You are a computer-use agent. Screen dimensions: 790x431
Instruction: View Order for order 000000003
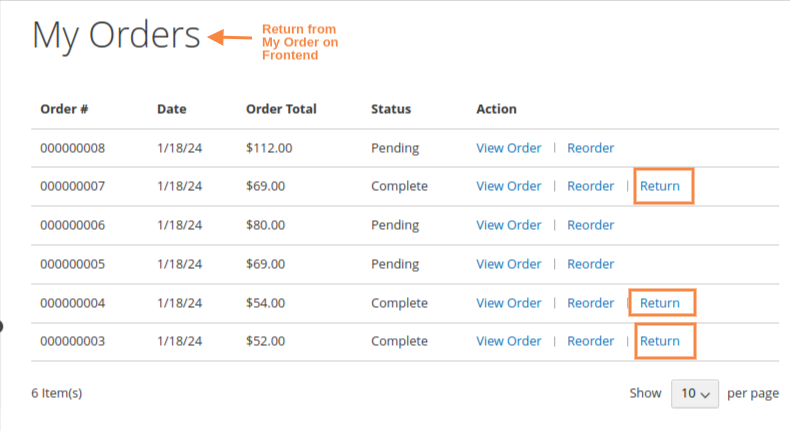pos(508,341)
